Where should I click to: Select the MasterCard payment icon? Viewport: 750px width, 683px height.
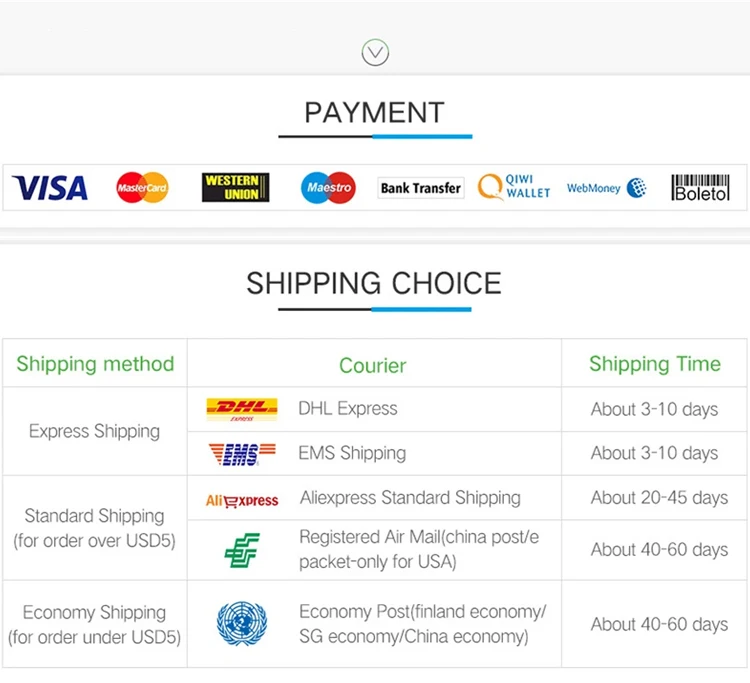[142, 187]
